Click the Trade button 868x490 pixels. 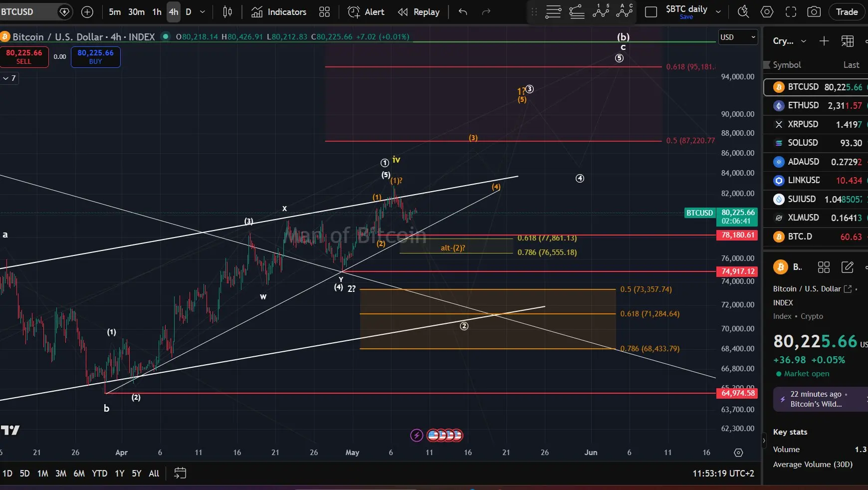847,12
